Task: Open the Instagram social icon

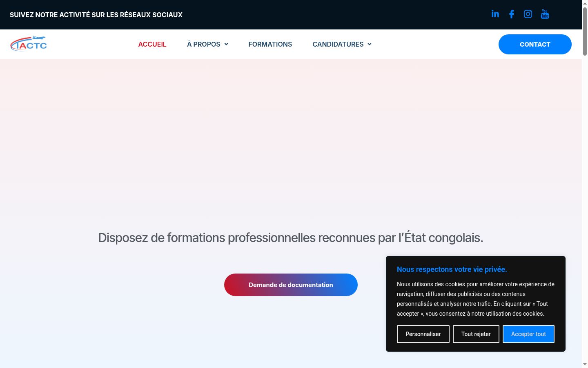Action: pos(528,14)
